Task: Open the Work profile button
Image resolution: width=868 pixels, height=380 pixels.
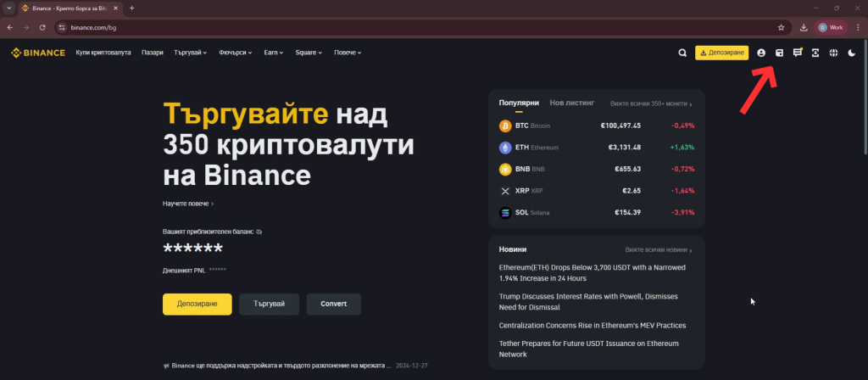Action: [831, 27]
